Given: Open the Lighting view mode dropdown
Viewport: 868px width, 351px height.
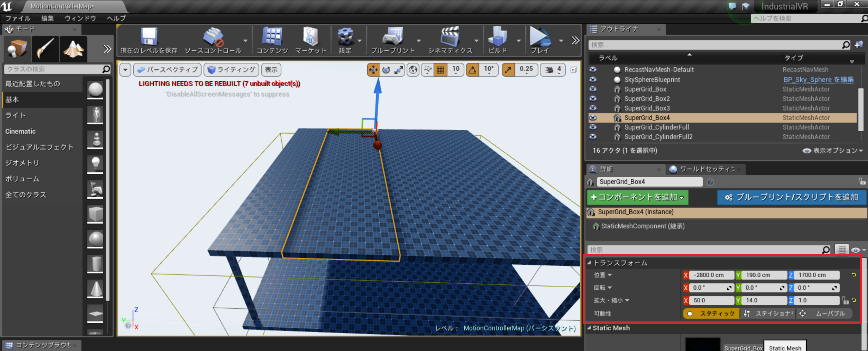Looking at the screenshot, I should pos(231,70).
